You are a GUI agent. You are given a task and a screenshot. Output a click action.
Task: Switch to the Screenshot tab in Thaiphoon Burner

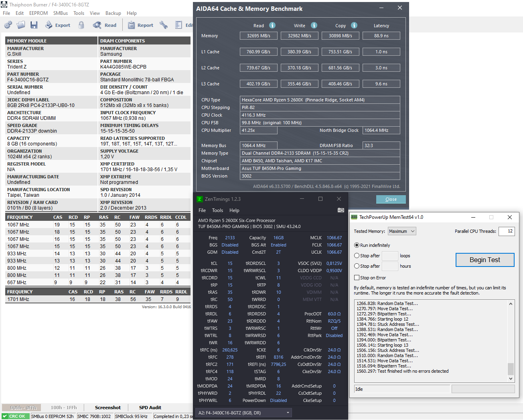[108, 408]
